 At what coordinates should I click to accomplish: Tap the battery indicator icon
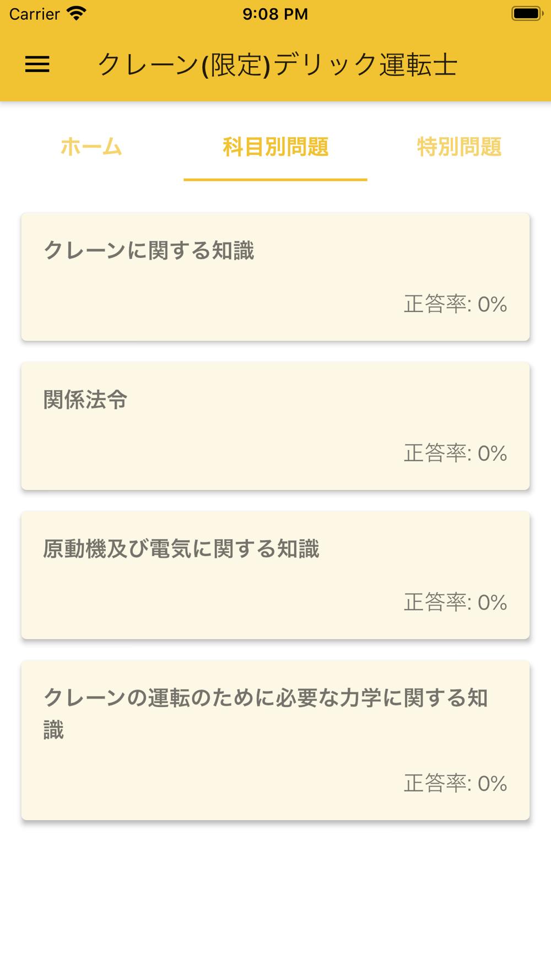coord(527,14)
